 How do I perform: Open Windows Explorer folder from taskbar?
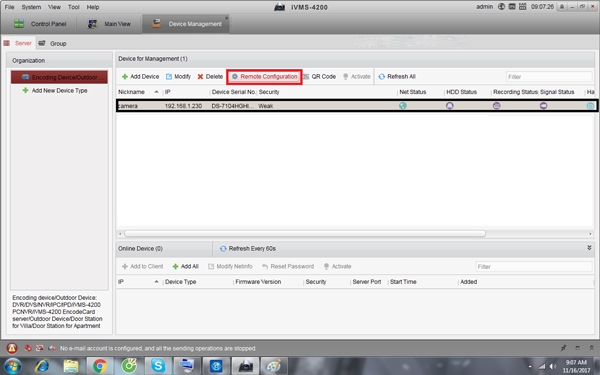tap(71, 366)
